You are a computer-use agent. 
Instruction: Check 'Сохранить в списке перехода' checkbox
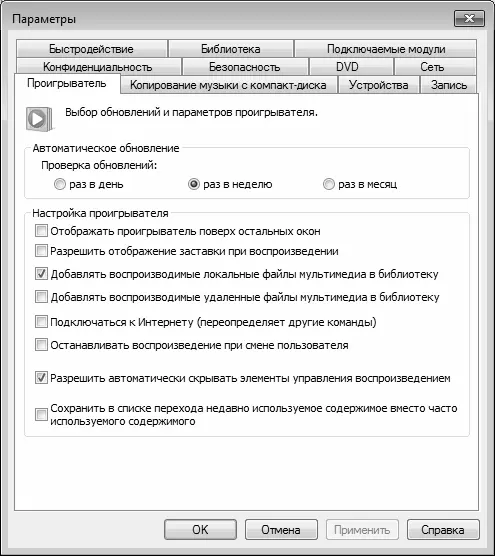click(41, 415)
